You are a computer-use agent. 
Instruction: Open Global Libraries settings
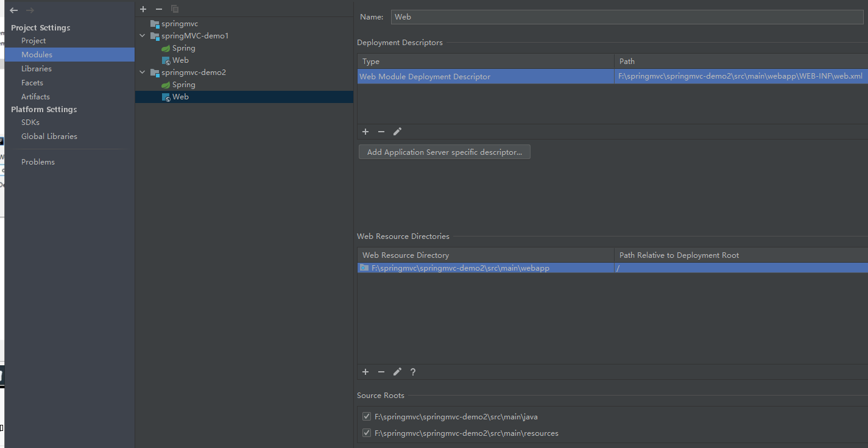click(x=49, y=137)
